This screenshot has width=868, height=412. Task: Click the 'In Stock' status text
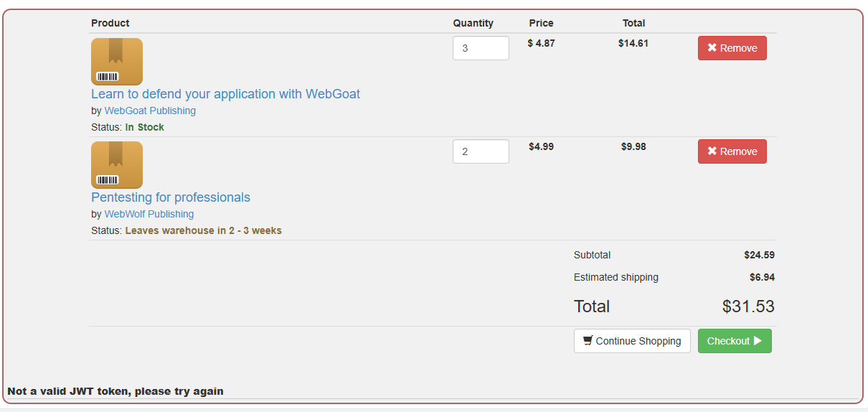click(145, 127)
